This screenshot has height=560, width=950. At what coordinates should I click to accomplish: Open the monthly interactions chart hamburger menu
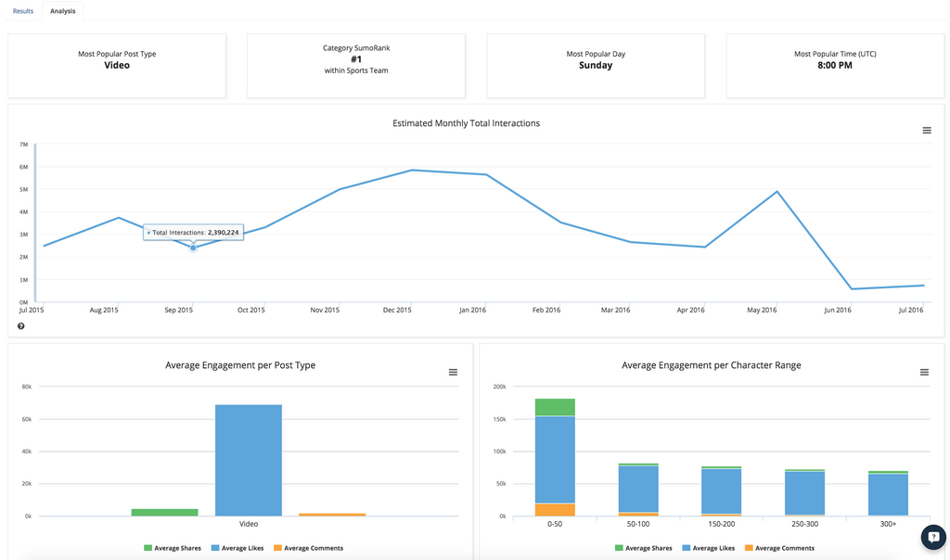point(926,131)
